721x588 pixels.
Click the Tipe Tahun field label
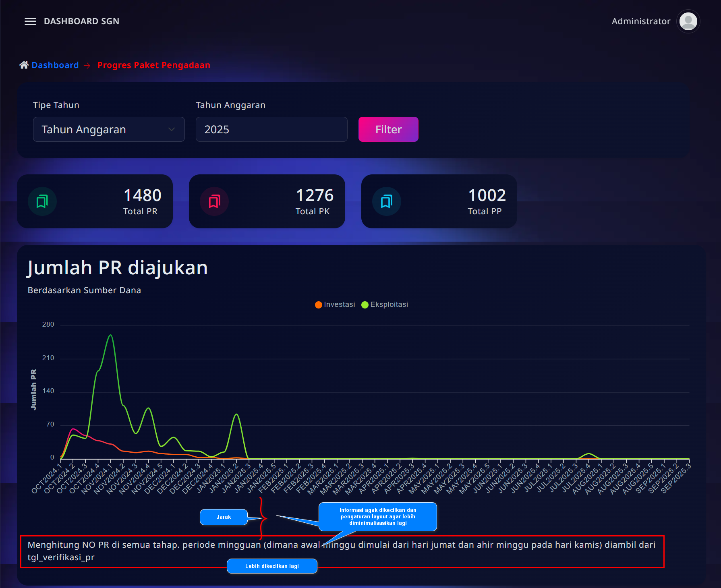56,105
